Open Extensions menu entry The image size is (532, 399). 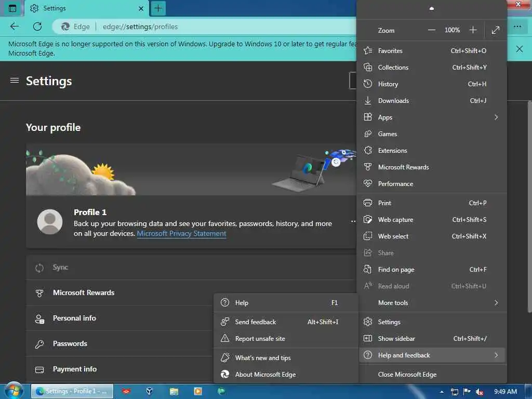coord(432,150)
